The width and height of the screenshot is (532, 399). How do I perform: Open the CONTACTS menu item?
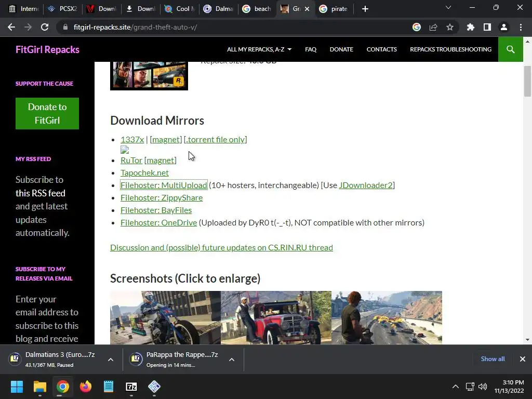point(381,49)
